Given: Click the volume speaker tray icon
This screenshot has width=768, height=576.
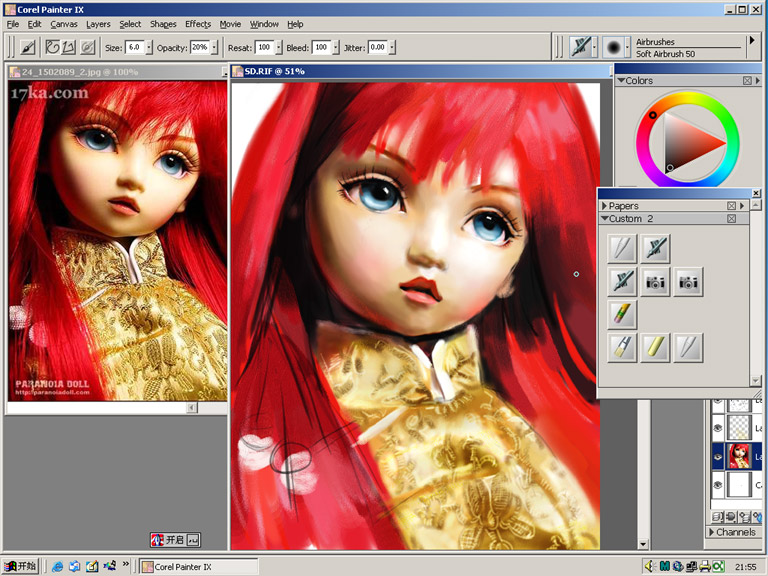Looking at the screenshot, I should [649, 566].
